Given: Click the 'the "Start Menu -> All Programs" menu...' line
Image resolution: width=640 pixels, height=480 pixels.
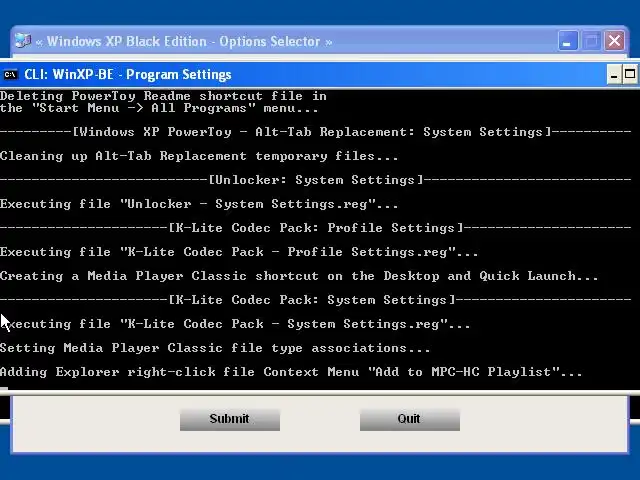Looking at the screenshot, I should (159, 109).
